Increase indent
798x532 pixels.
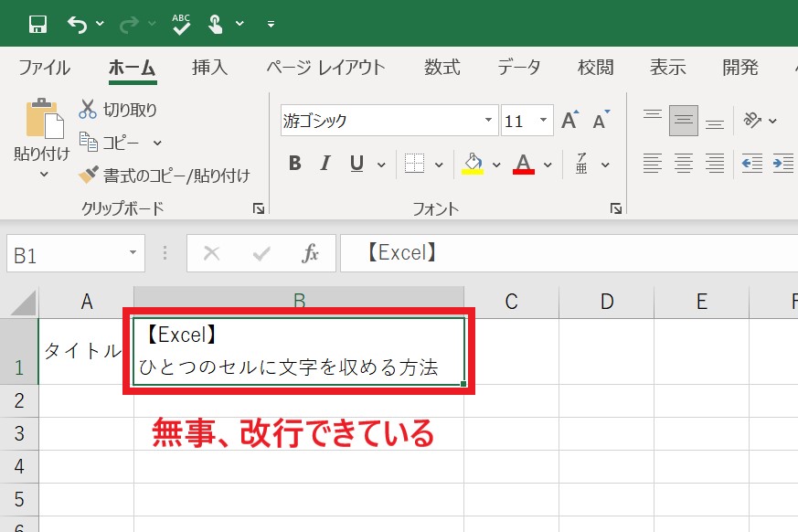point(783,164)
